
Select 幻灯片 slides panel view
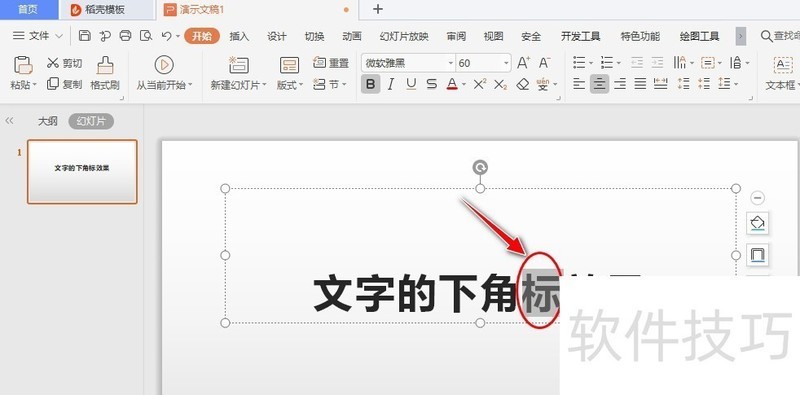pos(91,121)
